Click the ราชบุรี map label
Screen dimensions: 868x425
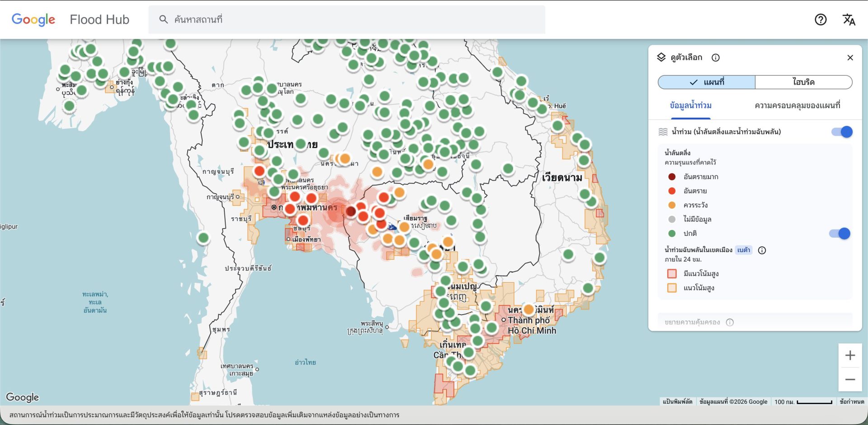tap(241, 219)
